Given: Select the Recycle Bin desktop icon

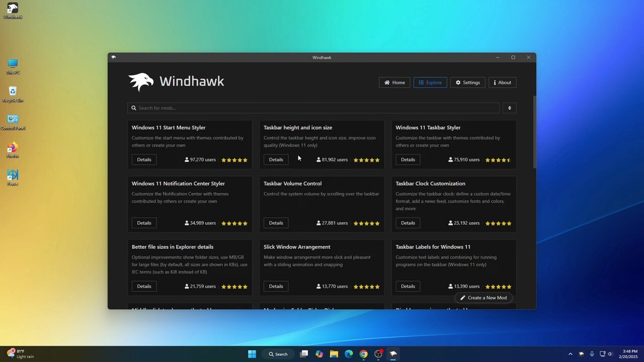Looking at the screenshot, I should click(x=13, y=93).
